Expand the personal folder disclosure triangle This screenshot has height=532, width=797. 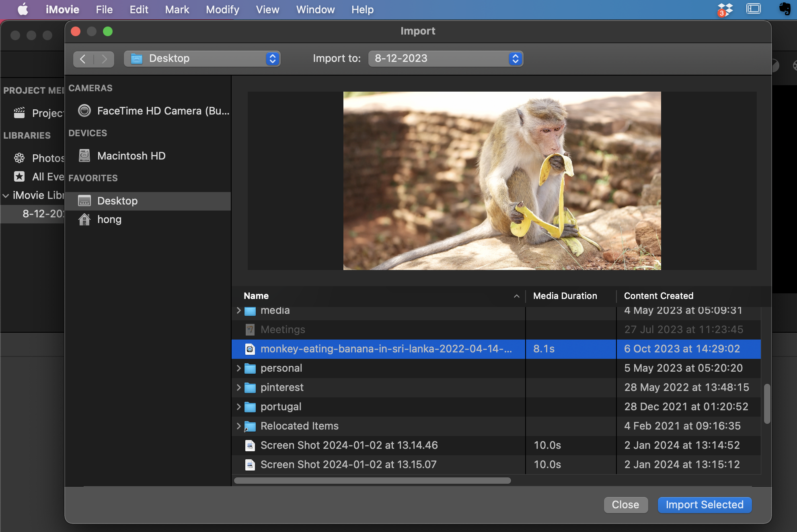click(x=239, y=368)
